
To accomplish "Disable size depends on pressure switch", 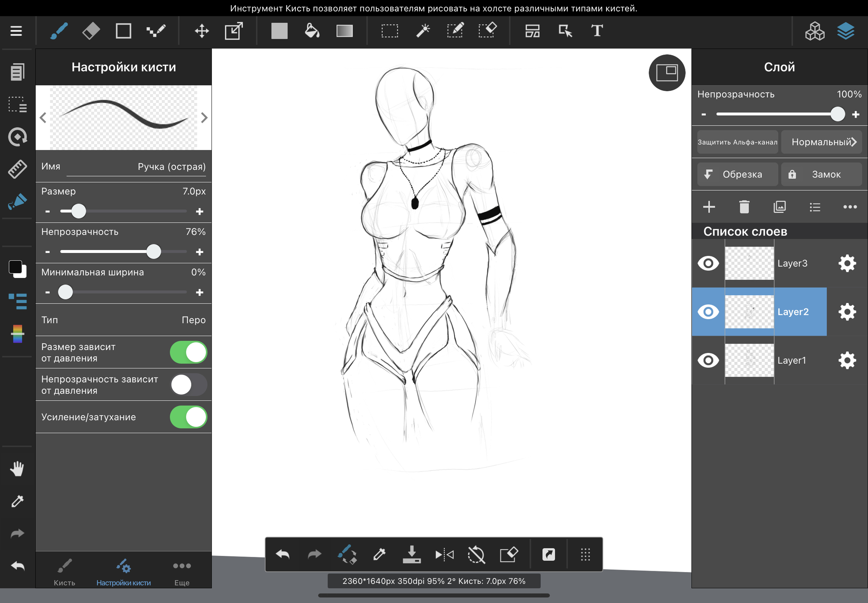I will (188, 352).
